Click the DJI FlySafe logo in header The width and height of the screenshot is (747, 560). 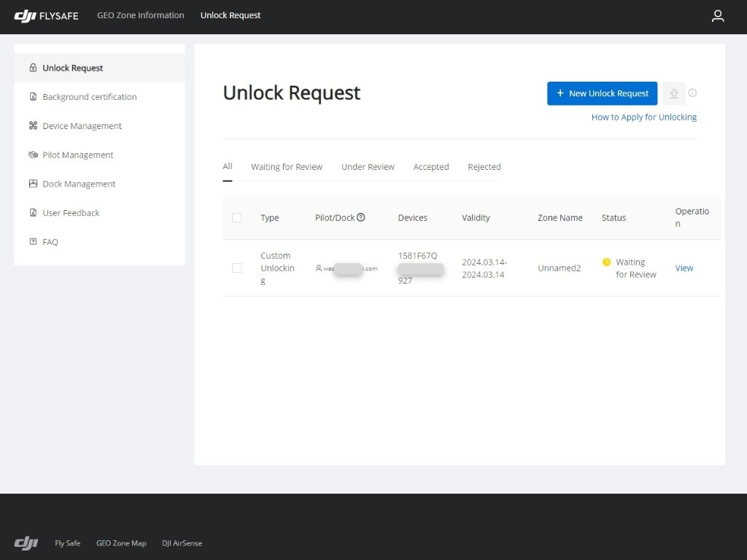(46, 15)
